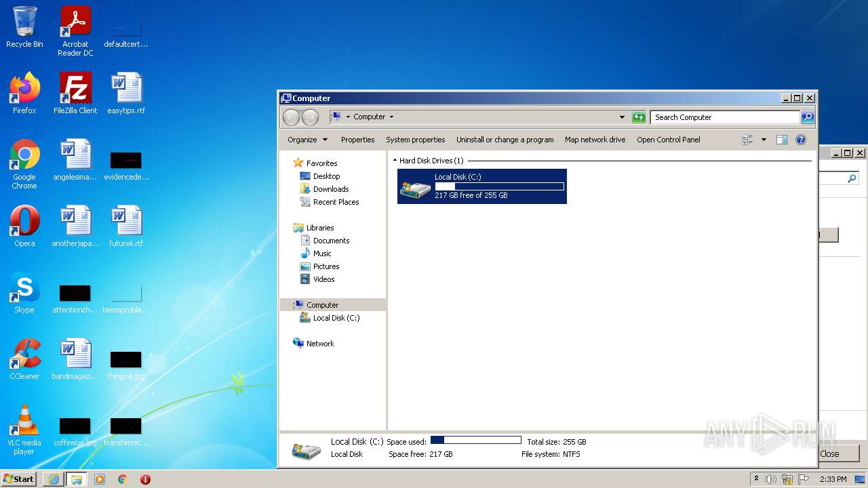Click the Start button
868x488 pixels.
(x=19, y=479)
